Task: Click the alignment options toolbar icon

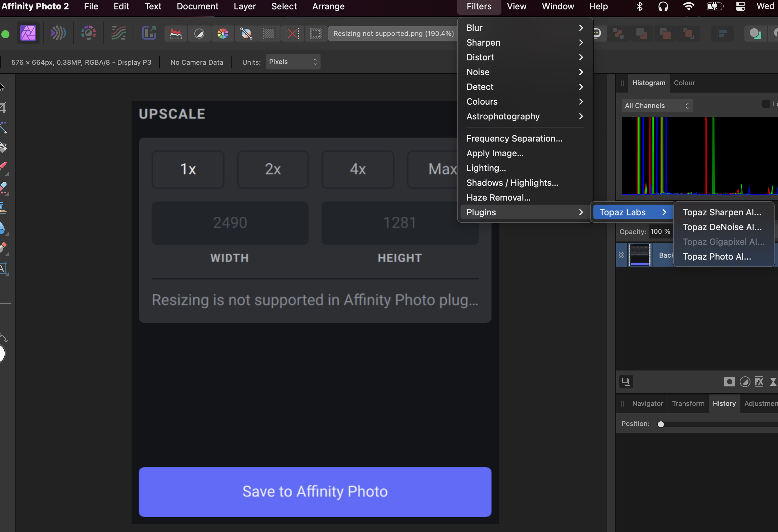Action: point(722,34)
